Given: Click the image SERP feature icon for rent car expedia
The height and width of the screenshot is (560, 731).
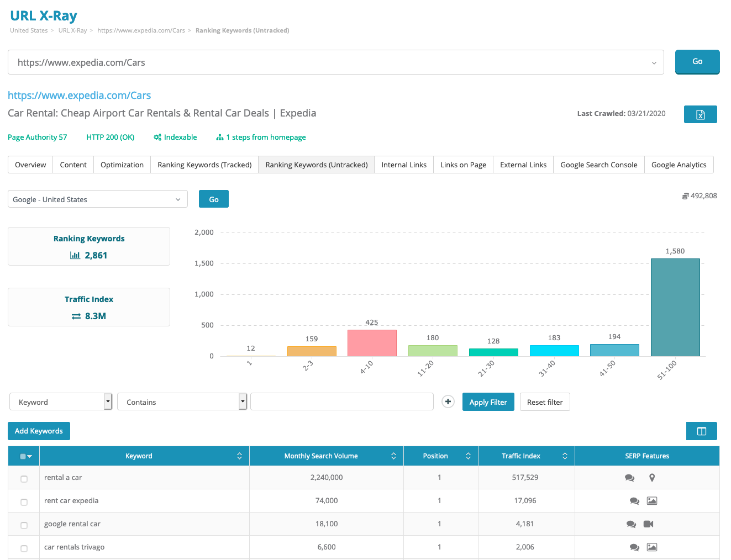Looking at the screenshot, I should click(x=652, y=500).
